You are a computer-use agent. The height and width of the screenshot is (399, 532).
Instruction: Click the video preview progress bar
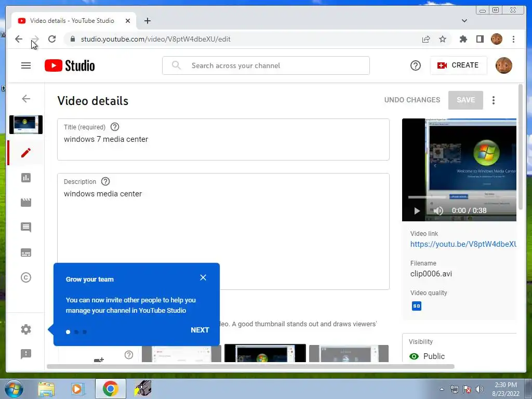462,197
